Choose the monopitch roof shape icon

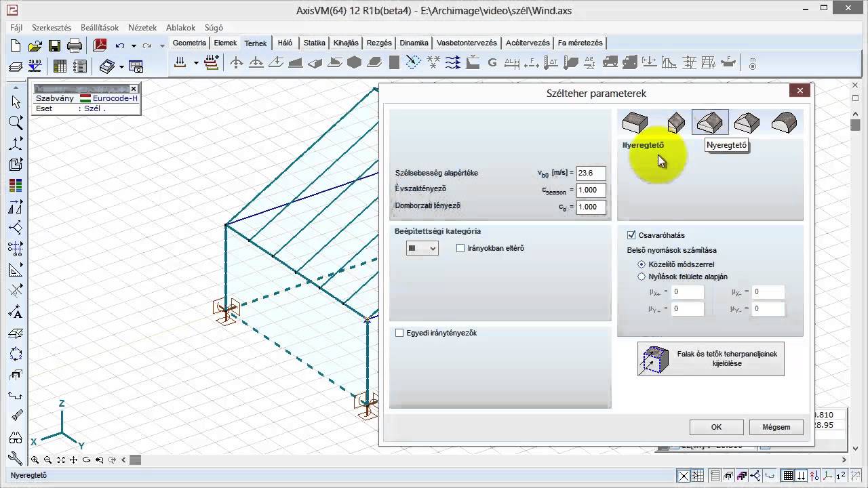(x=676, y=123)
